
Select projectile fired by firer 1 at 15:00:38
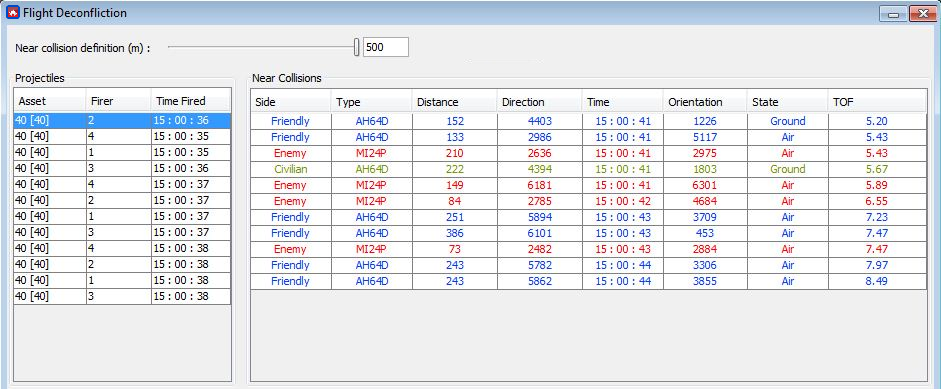122,280
